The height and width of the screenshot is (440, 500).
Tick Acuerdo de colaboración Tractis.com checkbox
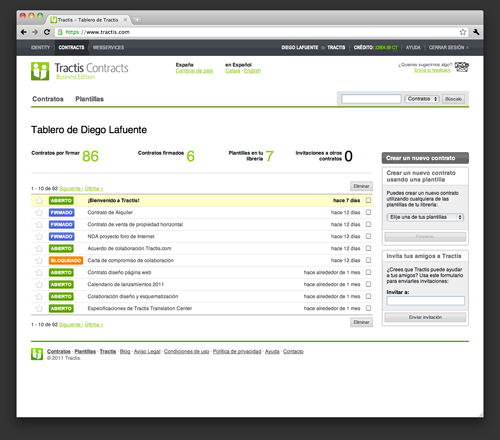click(x=368, y=248)
